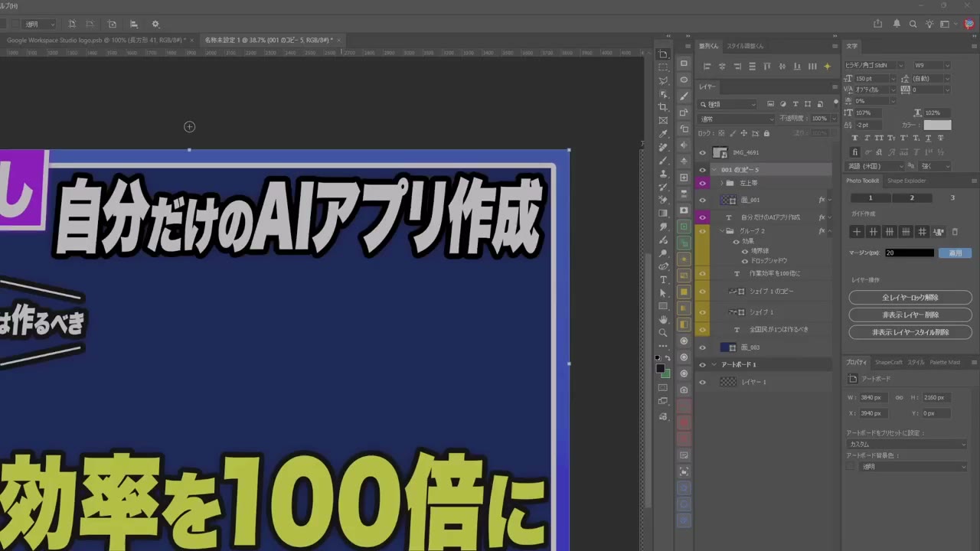The width and height of the screenshot is (980, 551).
Task: Open the notifications bell icon
Action: pos(897,24)
